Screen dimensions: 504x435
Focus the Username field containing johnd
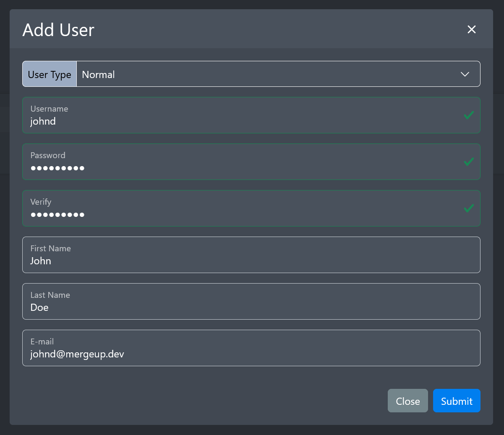click(x=251, y=115)
